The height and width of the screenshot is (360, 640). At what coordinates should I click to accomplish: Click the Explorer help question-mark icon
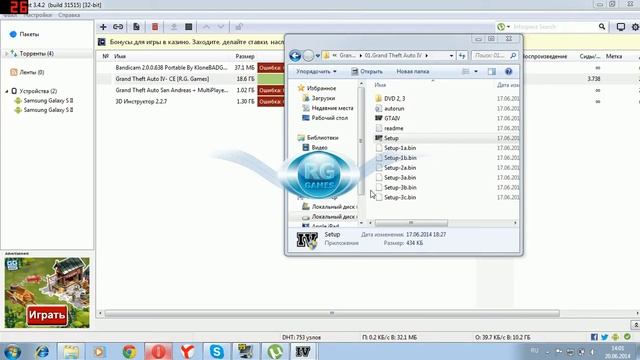click(509, 71)
